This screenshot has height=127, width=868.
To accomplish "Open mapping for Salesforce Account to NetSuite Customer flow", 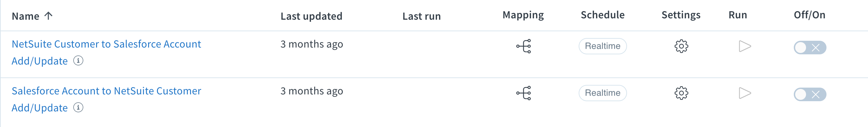I will click(524, 93).
